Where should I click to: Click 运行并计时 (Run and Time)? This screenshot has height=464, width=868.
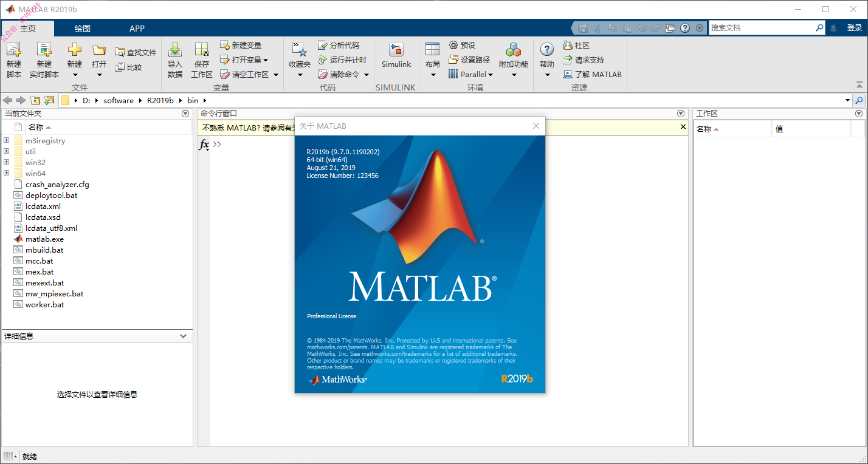tap(342, 60)
